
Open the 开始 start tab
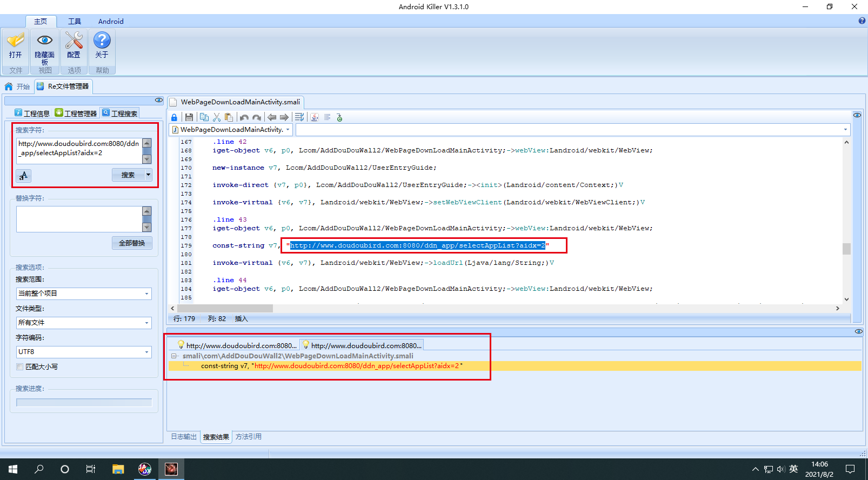tap(18, 86)
